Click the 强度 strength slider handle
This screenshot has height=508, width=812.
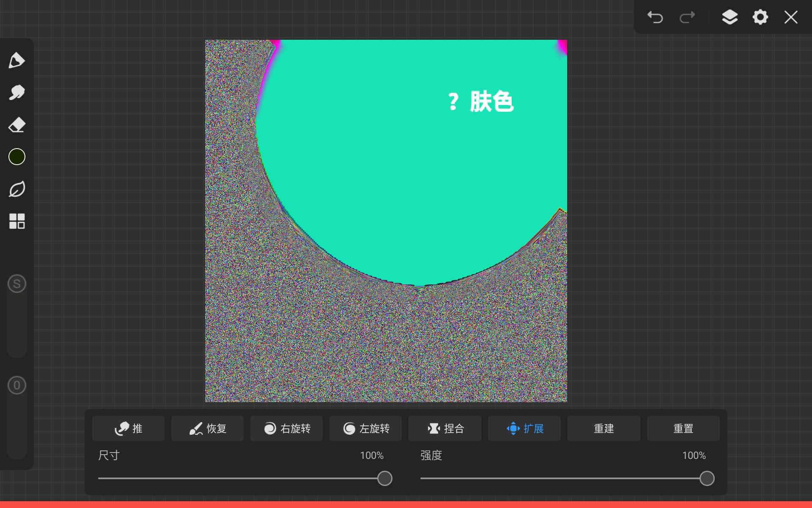pyautogui.click(x=707, y=478)
